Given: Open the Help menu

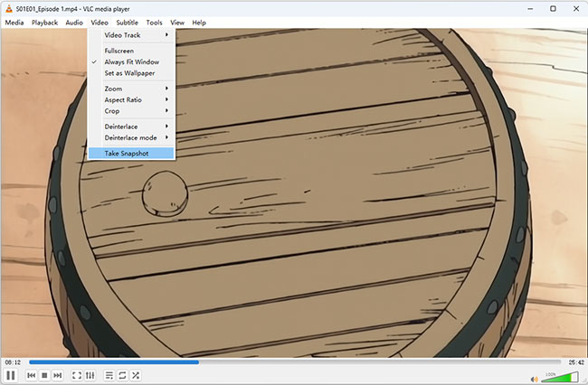Looking at the screenshot, I should point(199,23).
